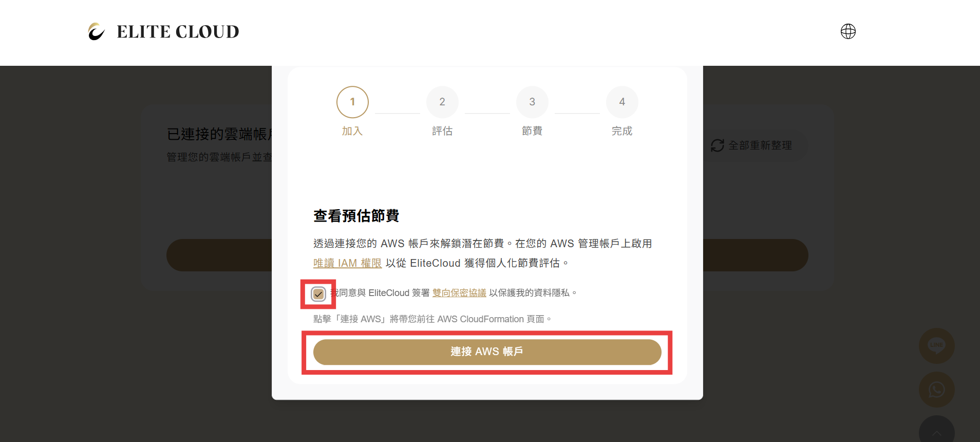This screenshot has height=442, width=980.
Task: Uncheck the NDA agreement checkbox
Action: [x=318, y=294]
